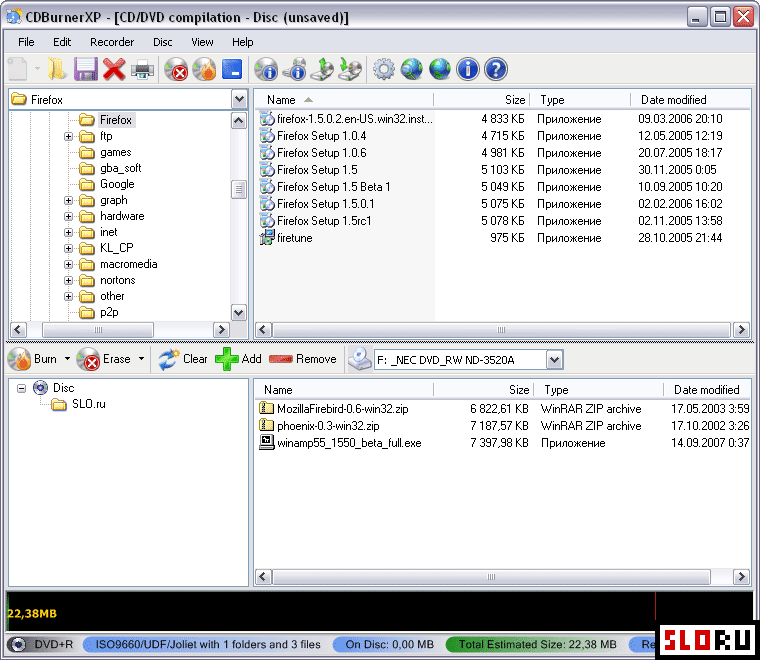Image resolution: width=760 pixels, height=660 pixels.
Task: Click the first globe toolbar icon
Action: (x=412, y=69)
